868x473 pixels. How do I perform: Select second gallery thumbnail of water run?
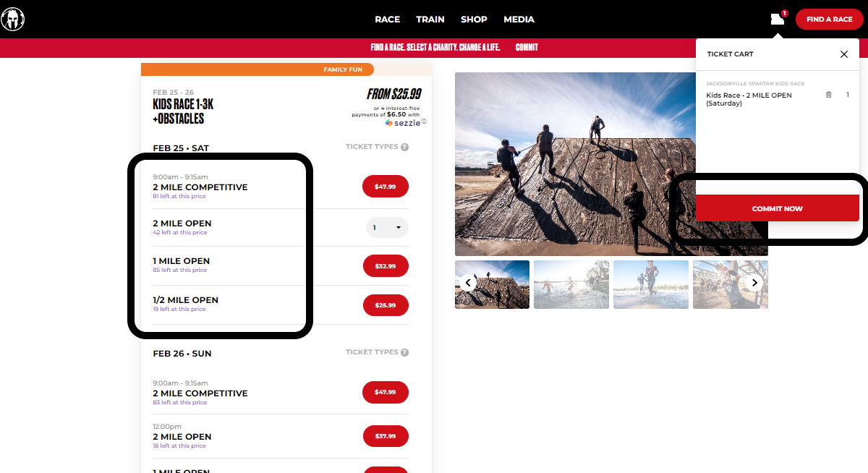tap(571, 284)
